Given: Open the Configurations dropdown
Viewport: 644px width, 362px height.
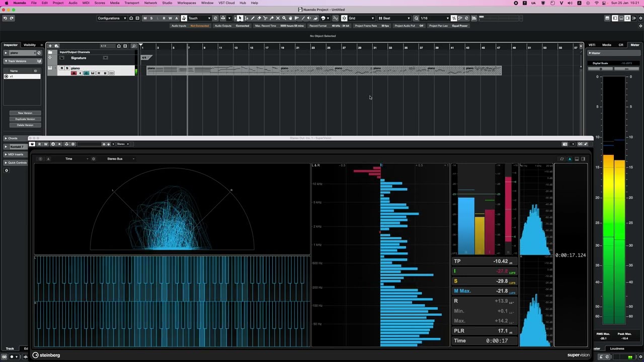Looking at the screenshot, I should tap(112, 18).
